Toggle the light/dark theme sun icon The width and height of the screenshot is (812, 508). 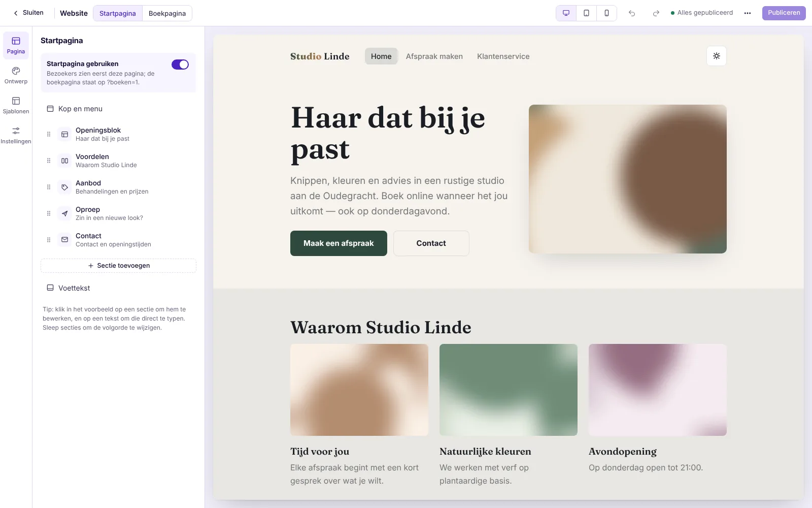pos(717,56)
